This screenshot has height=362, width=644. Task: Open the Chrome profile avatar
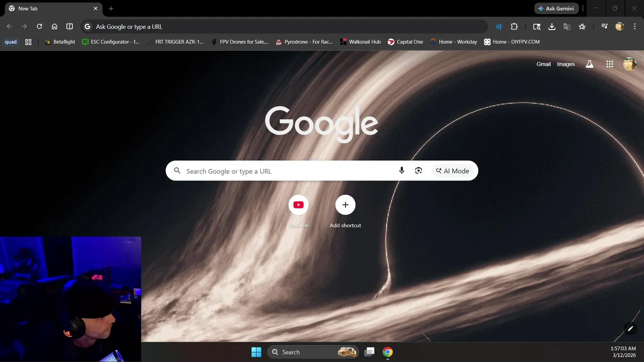click(x=620, y=27)
